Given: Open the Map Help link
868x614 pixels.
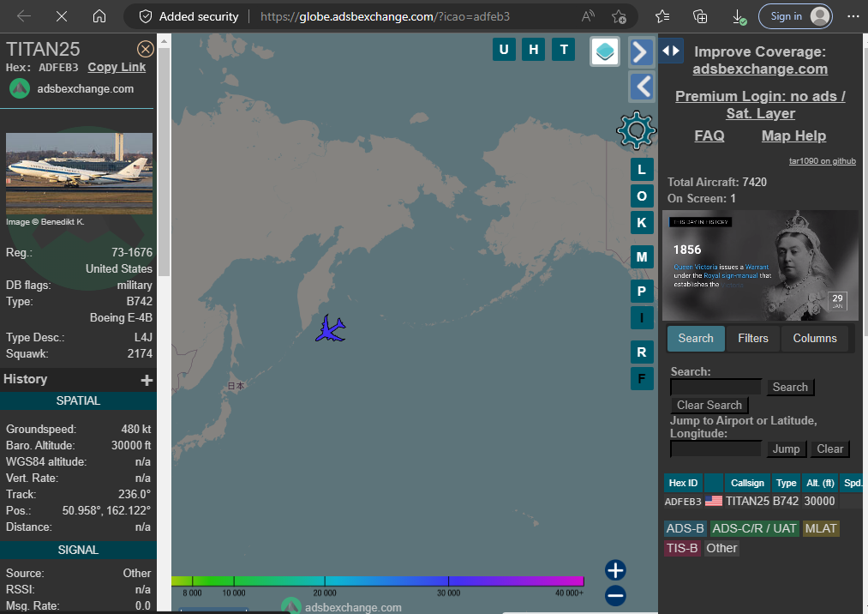Looking at the screenshot, I should tap(793, 135).
